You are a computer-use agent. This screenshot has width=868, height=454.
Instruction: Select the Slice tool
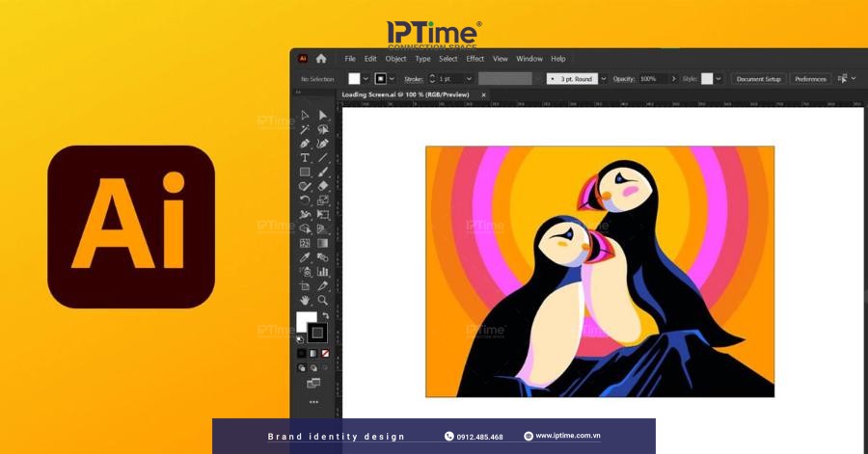(x=323, y=286)
